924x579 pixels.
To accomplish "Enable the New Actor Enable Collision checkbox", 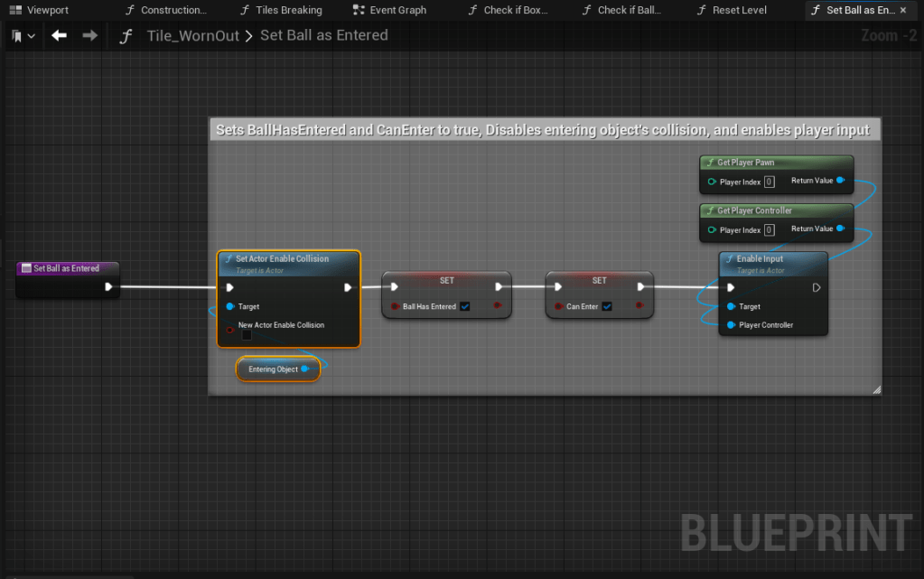I will point(247,335).
